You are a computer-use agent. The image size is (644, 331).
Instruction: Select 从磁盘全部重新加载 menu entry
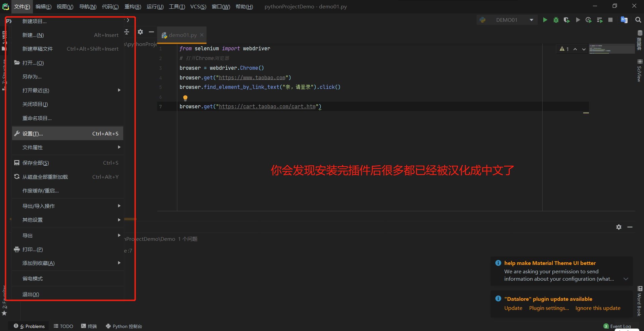click(68, 177)
